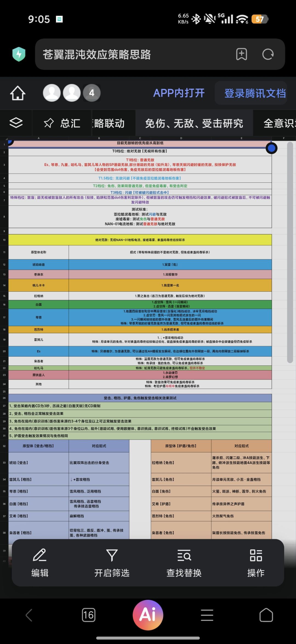This screenshot has height=644, width=296.
Task: Select 免伤、无敌、受击研究 sheet tab
Action: (x=194, y=123)
